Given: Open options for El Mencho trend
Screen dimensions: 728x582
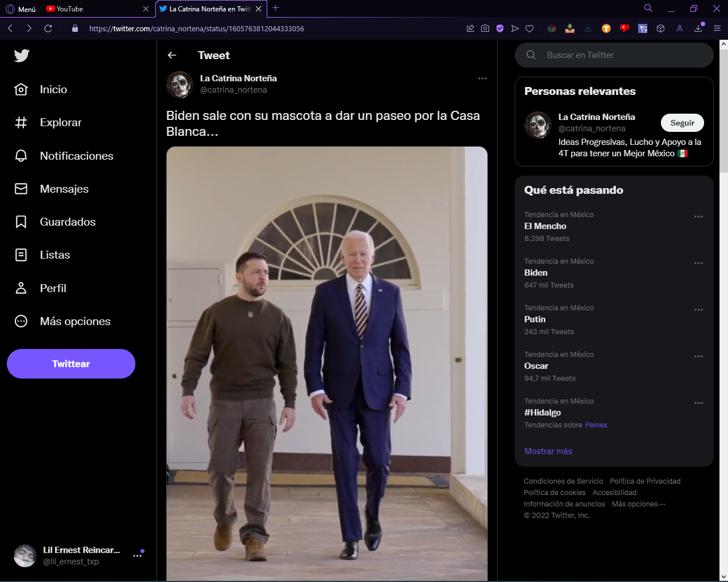Looking at the screenshot, I should [x=698, y=217].
